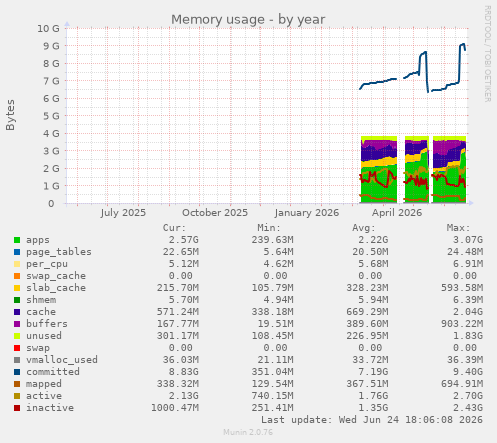Screen dimensions: 497x443
Task: Click the active olive legend swatch
Action: point(17,396)
